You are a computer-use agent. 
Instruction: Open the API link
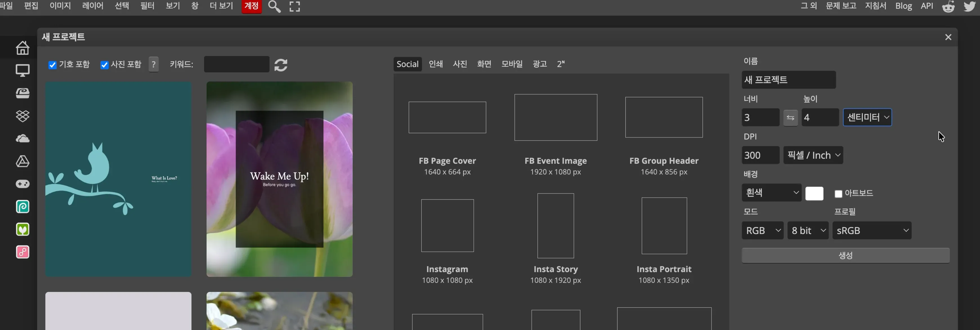(927, 6)
